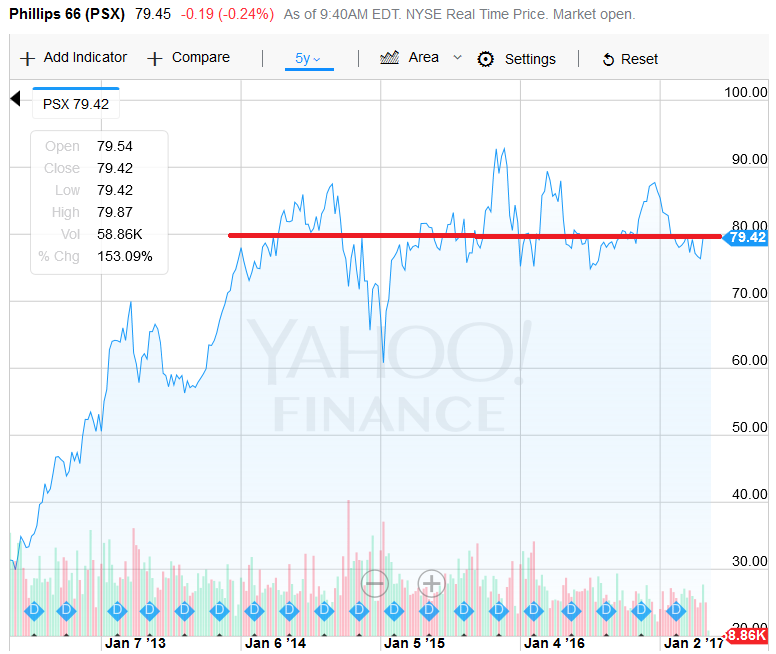
Task: Select the PSX 79.42 series tab
Action: click(77, 103)
